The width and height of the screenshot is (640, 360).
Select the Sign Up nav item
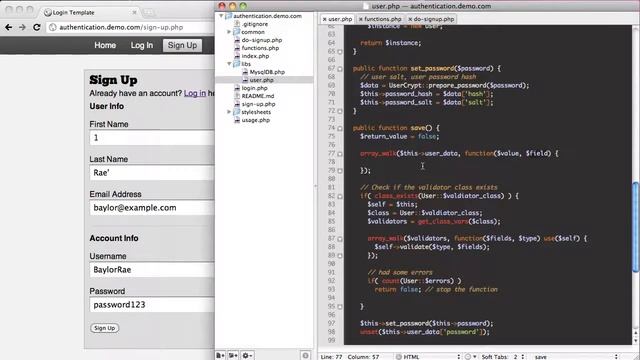pos(182,45)
